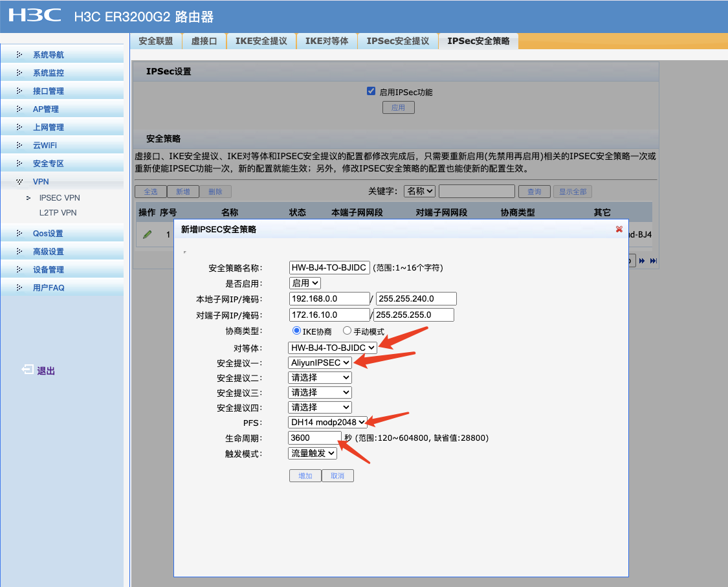Click the H3C logo
This screenshot has width=728, height=587.
[35, 16]
